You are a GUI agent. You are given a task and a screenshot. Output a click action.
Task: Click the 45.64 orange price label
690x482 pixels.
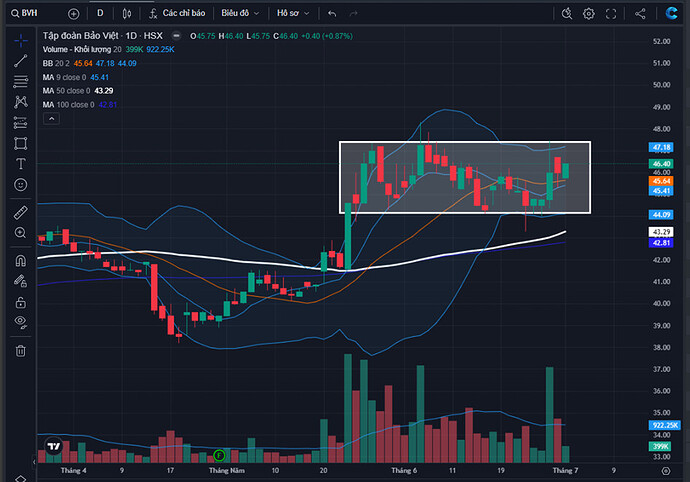(x=661, y=181)
